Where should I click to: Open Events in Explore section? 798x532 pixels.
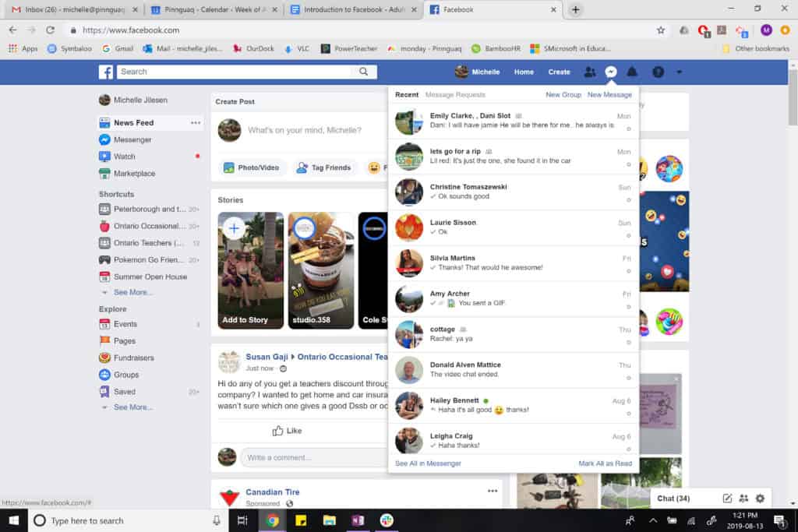click(118, 324)
